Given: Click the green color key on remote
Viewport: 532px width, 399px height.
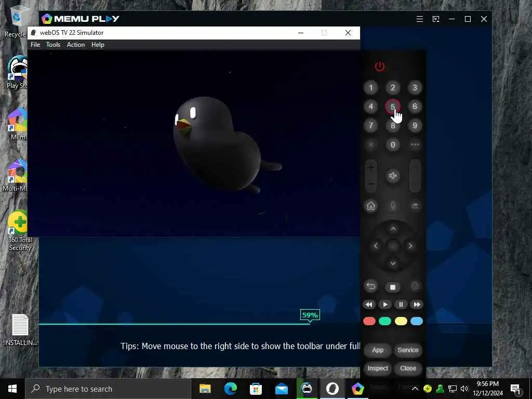Looking at the screenshot, I should click(385, 321).
